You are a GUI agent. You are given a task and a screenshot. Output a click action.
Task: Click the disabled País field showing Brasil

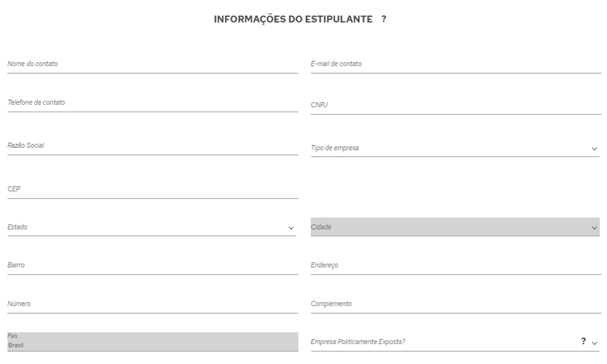tap(153, 342)
